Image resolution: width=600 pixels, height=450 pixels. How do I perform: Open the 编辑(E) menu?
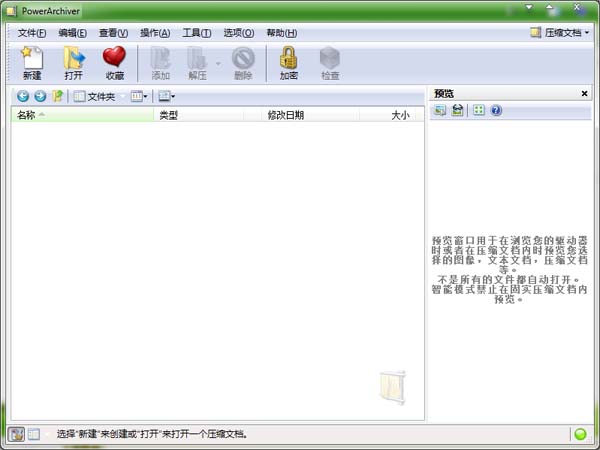72,33
